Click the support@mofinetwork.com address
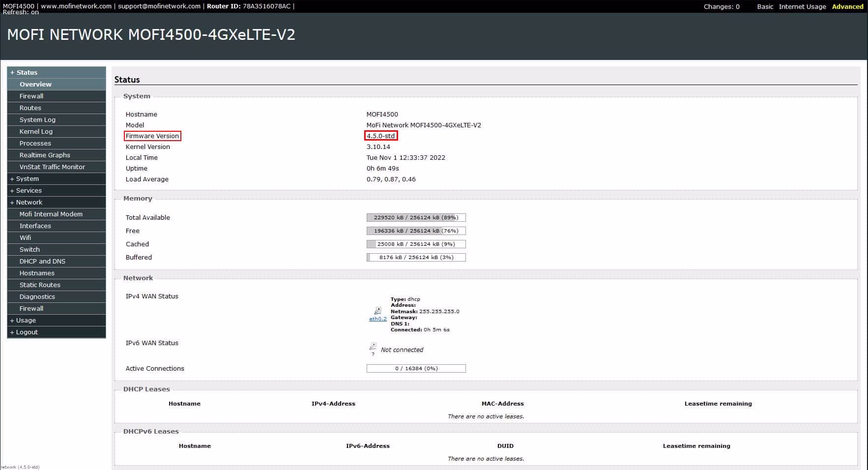868x470 pixels. click(x=159, y=6)
